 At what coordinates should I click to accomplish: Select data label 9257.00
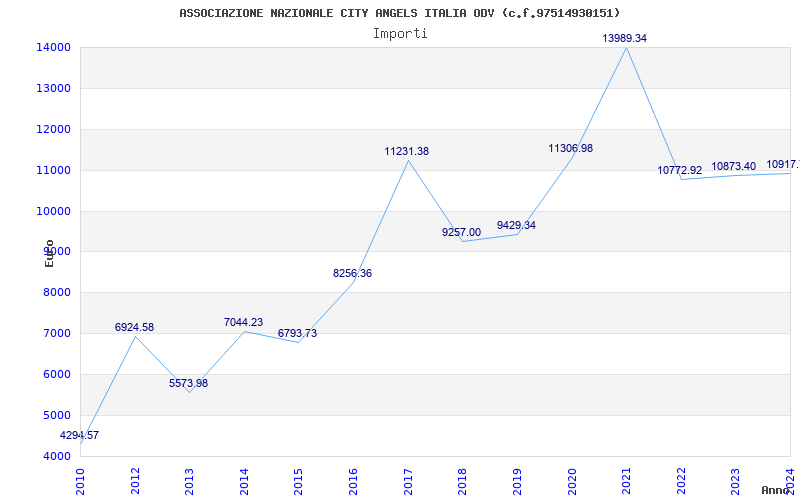click(x=461, y=232)
